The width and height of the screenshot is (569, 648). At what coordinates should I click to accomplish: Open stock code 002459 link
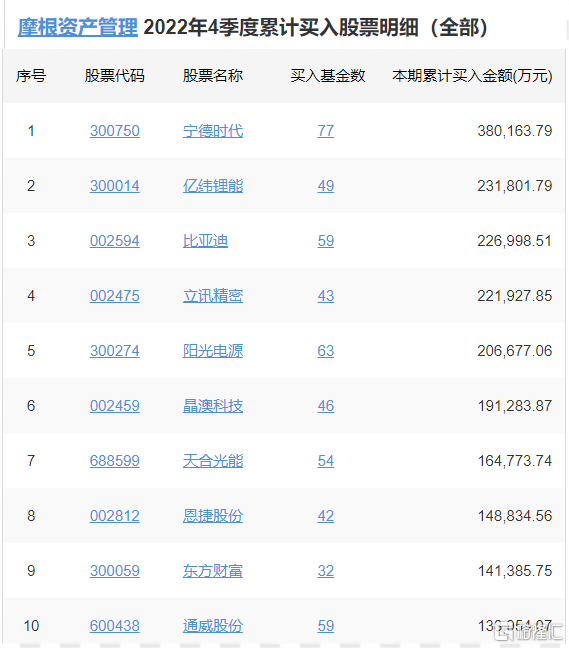[x=115, y=406]
